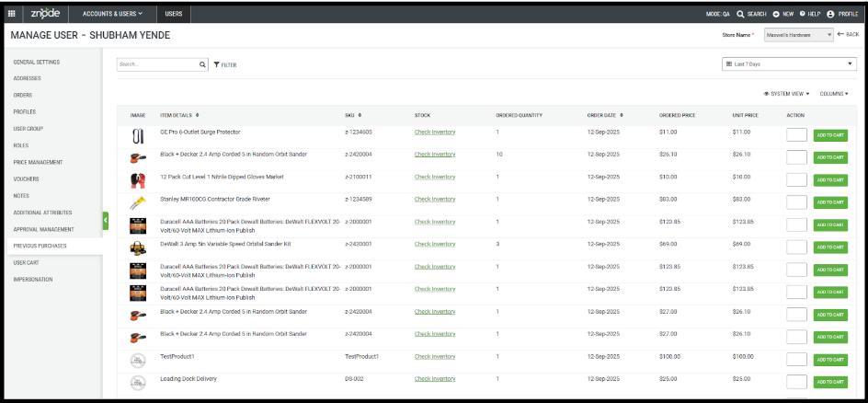Click SKU DS-002 cell

354,379
